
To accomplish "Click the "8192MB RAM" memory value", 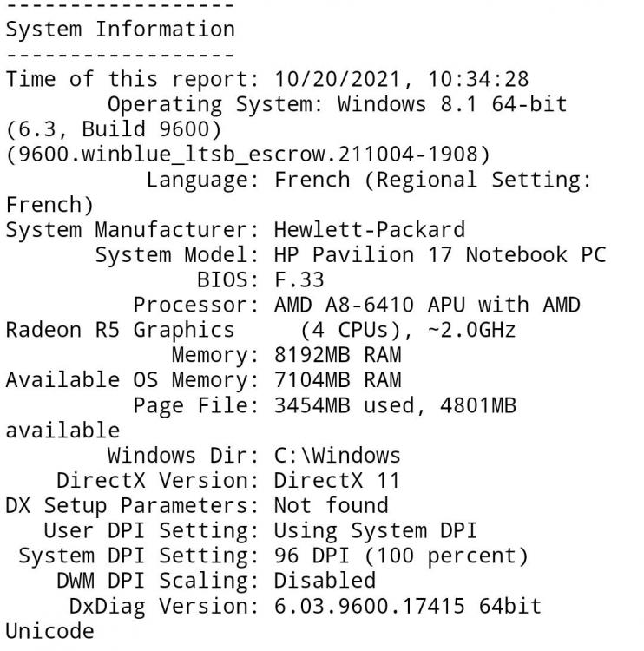I will click(x=337, y=355).
